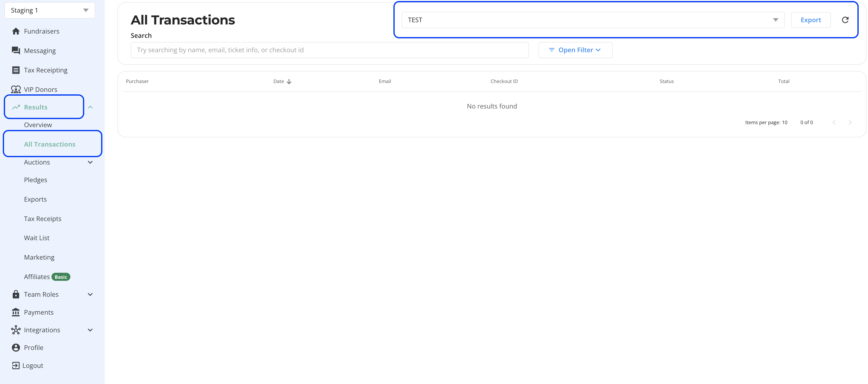
Task: Click the Export button
Action: pos(811,20)
